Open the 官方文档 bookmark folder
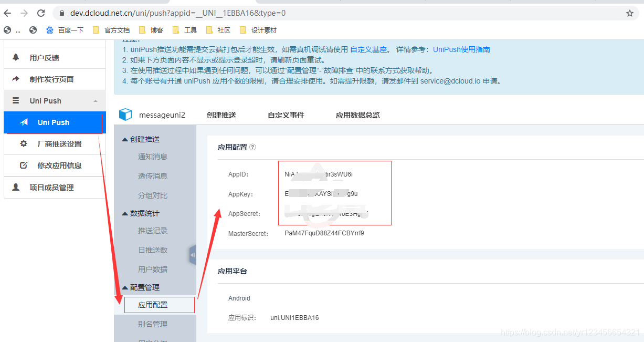The image size is (644, 342). point(111,30)
